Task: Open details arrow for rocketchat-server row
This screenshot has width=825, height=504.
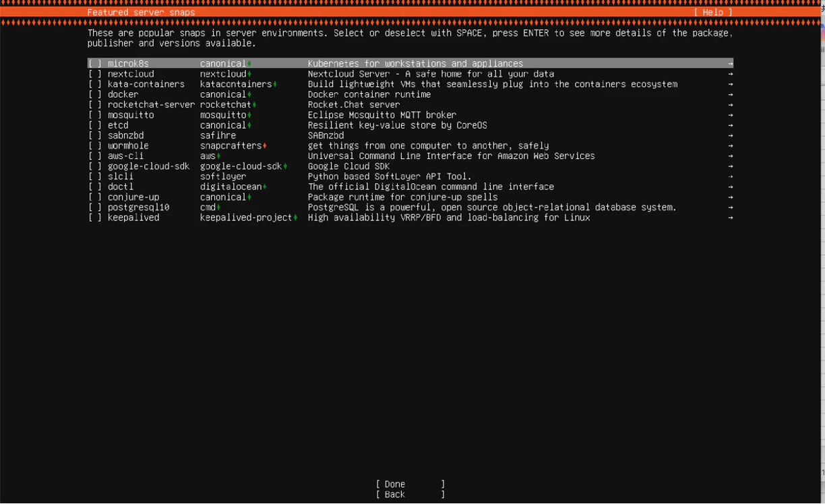Action: (x=730, y=105)
